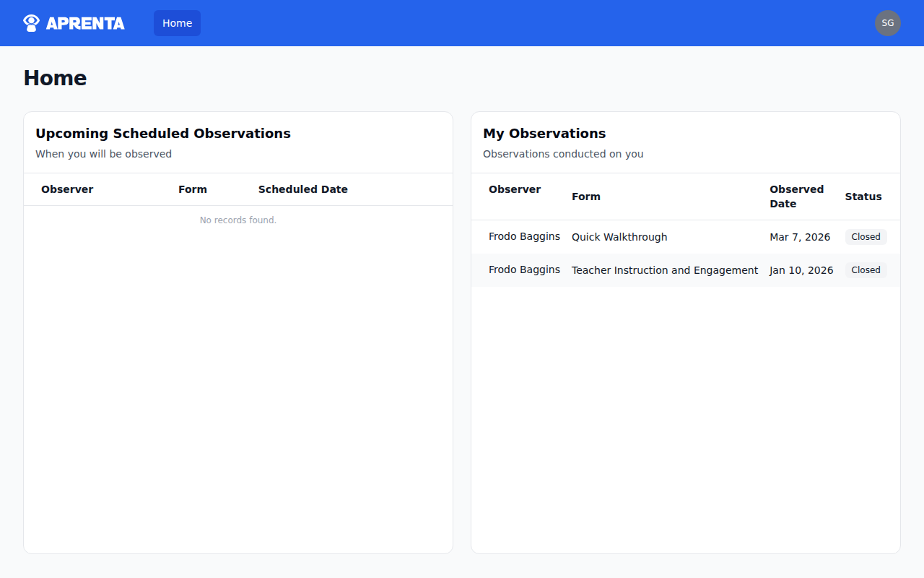This screenshot has height=578, width=924.
Task: Select the APRENTA brand name in navbar
Action: [84, 22]
